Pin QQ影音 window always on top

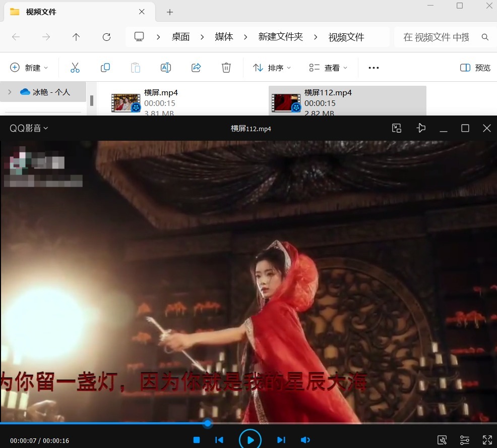coord(420,128)
